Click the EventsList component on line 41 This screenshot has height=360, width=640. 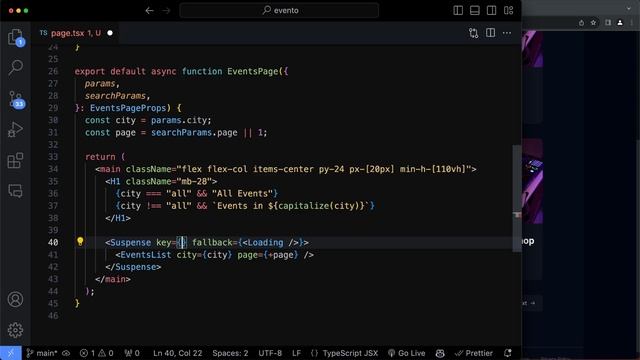pos(146,255)
